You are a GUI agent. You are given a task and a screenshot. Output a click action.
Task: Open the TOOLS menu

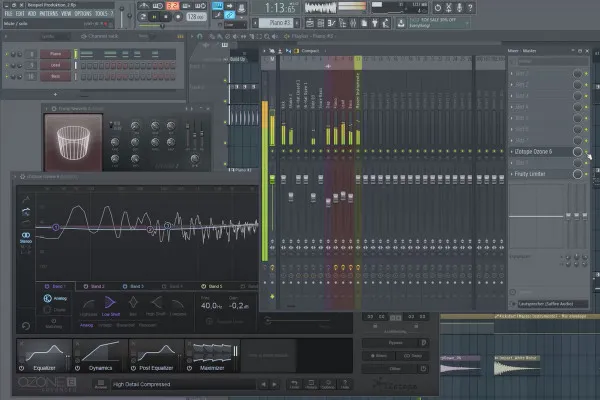[x=101, y=13]
